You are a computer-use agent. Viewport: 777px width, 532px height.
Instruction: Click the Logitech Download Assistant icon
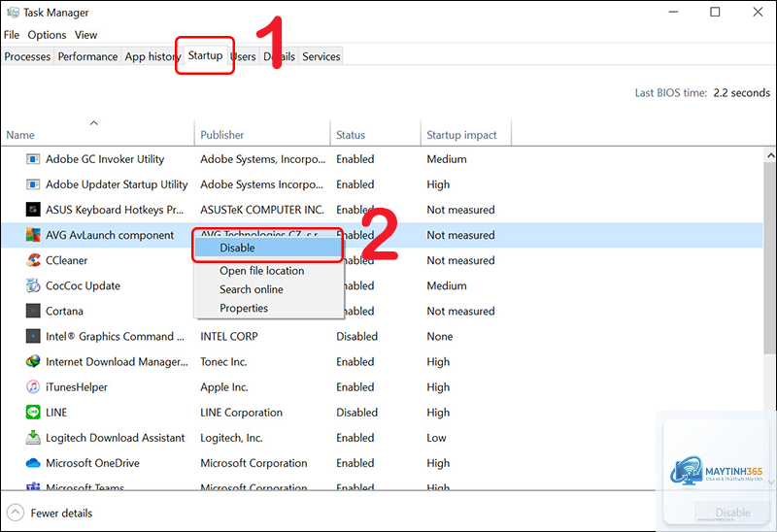33,438
